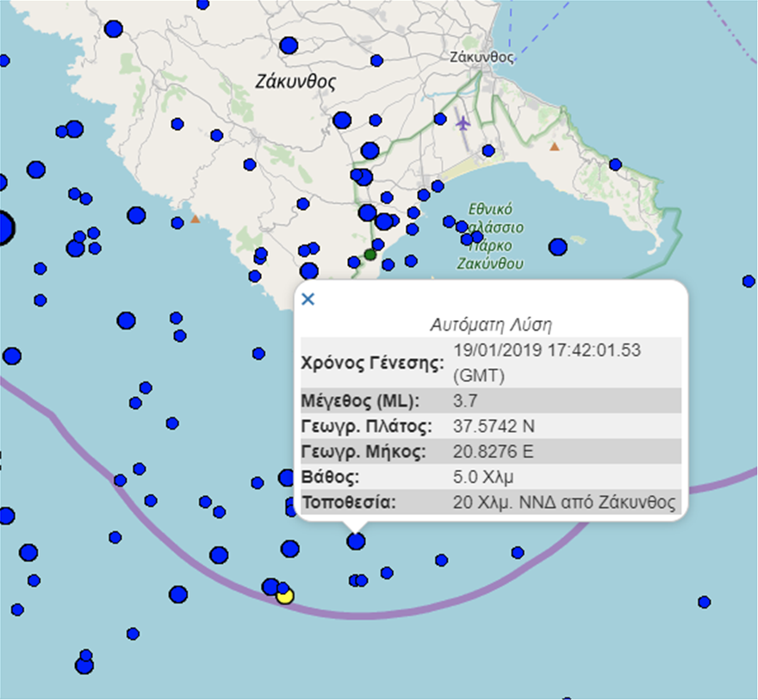Click the airport airplane icon
The image size is (758, 700).
tap(463, 123)
